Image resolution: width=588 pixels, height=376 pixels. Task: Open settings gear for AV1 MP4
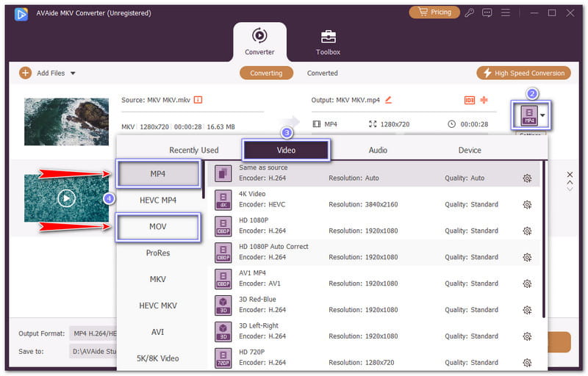[x=527, y=283]
